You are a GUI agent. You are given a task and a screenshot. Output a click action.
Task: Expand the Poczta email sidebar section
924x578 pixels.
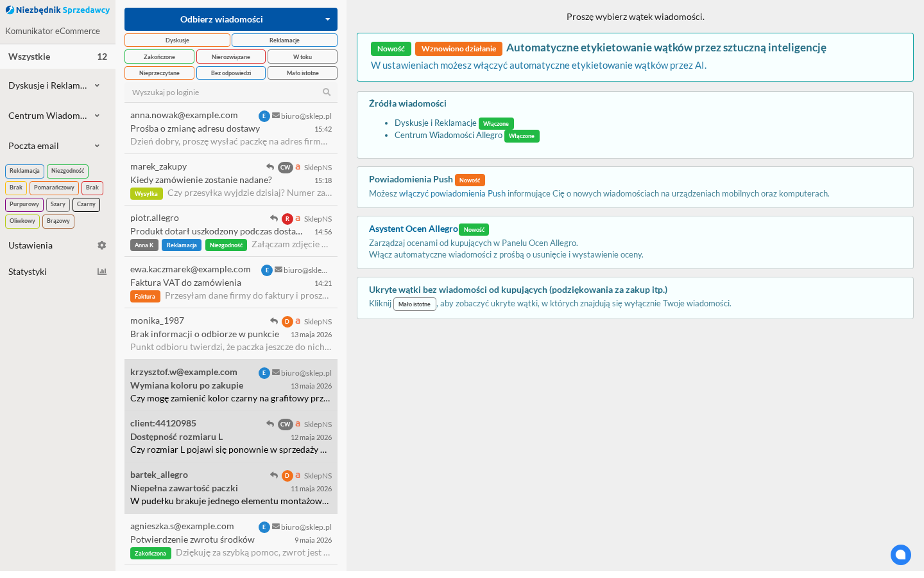(58, 146)
